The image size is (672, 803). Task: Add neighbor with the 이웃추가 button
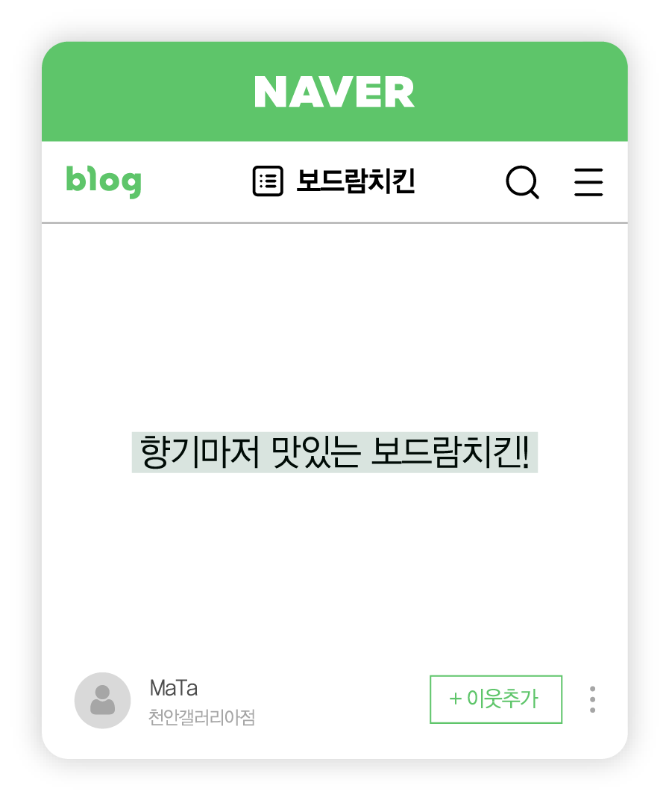(496, 699)
